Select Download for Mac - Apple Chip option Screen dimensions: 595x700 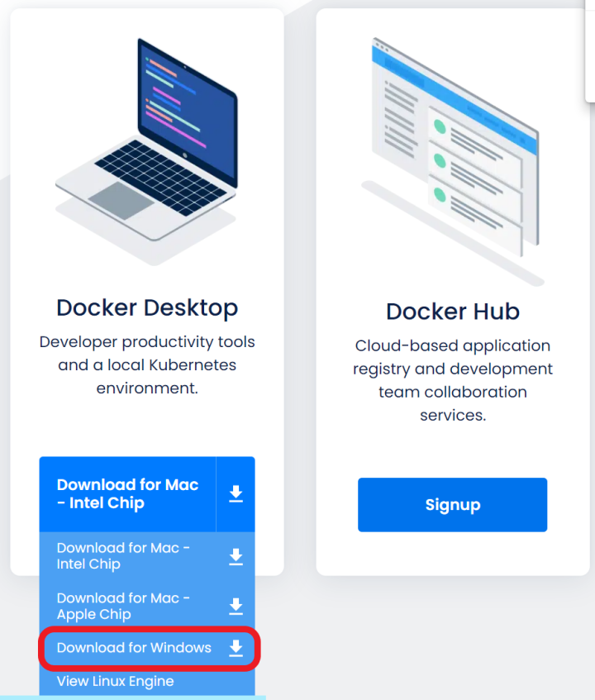pyautogui.click(x=124, y=606)
